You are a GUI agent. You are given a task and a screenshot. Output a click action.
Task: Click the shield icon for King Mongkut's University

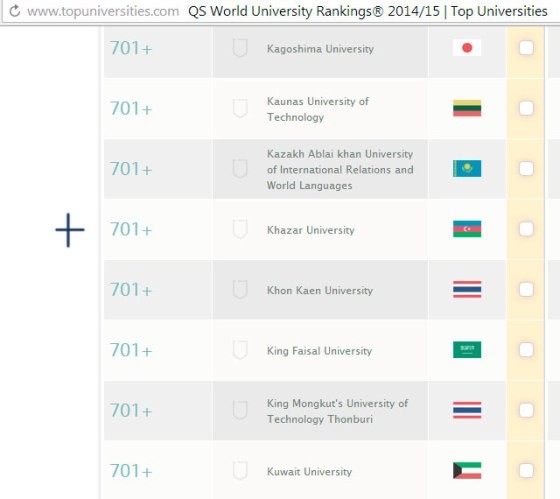240,410
